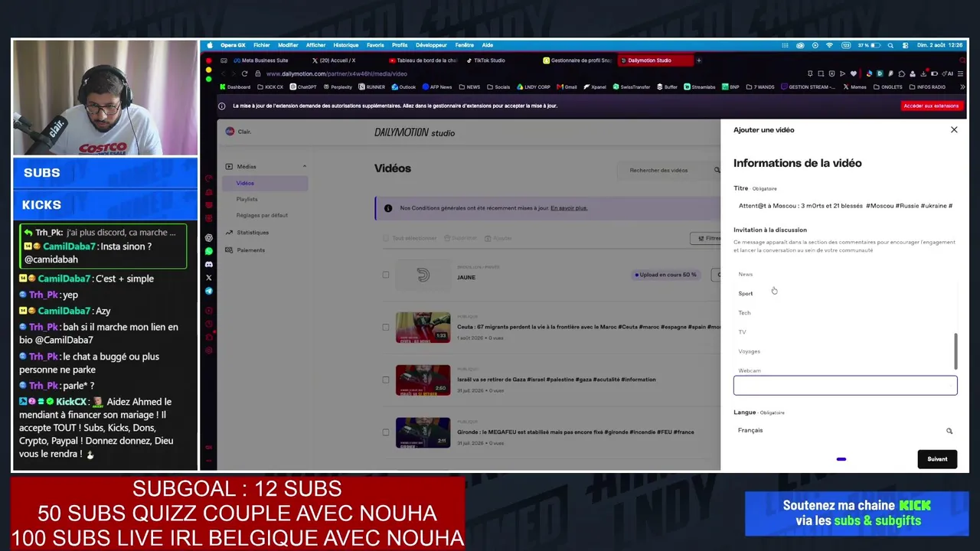
Task: Open the Perplexity bookmark
Action: [337, 87]
